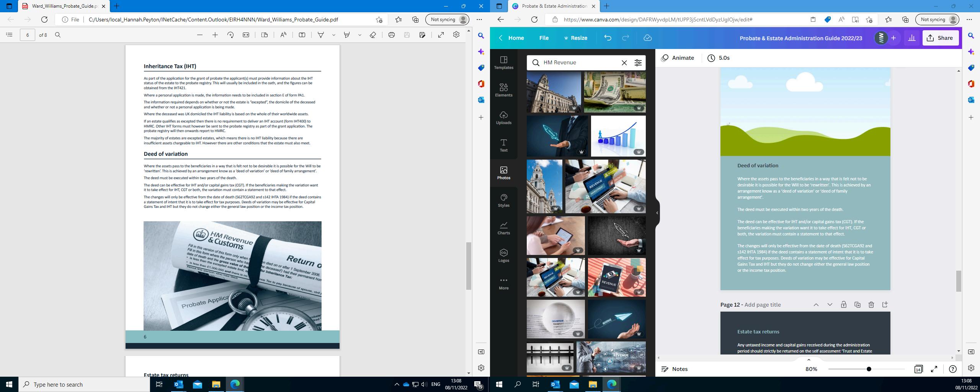Select the dollar banknotes photo thumbnail
Image resolution: width=980 pixels, height=392 pixels.
coord(615,92)
